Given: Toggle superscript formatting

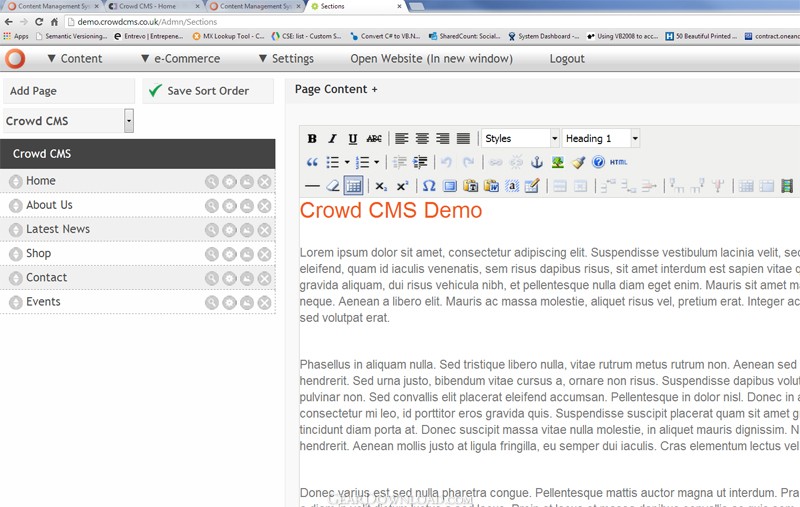Looking at the screenshot, I should click(402, 186).
